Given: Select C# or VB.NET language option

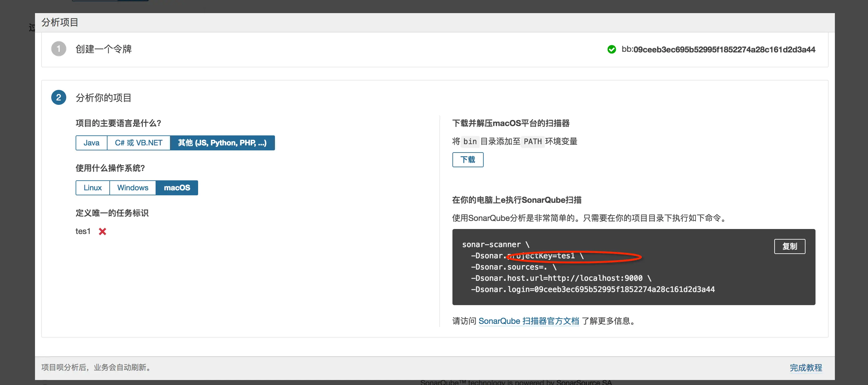Looking at the screenshot, I should click(x=138, y=143).
